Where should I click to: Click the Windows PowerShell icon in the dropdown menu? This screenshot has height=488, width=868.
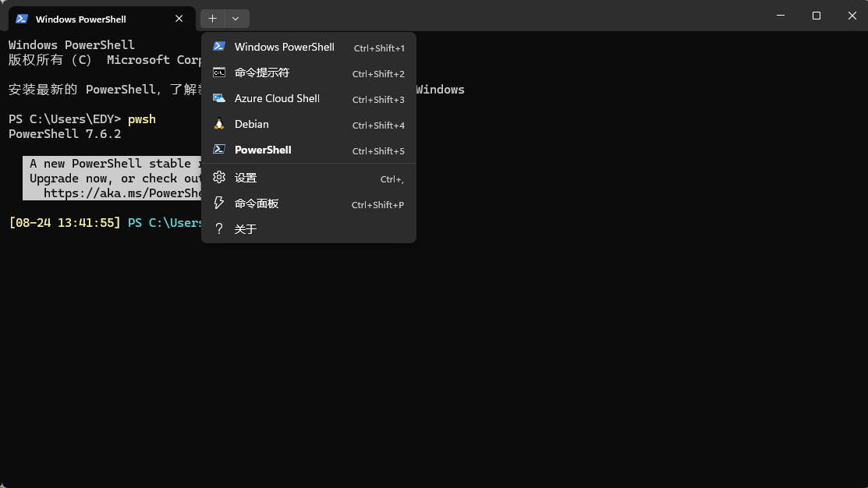[x=219, y=47]
